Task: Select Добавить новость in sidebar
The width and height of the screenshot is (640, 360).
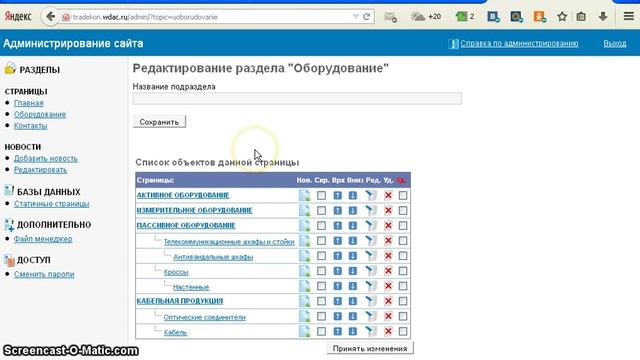Action: pos(46,158)
